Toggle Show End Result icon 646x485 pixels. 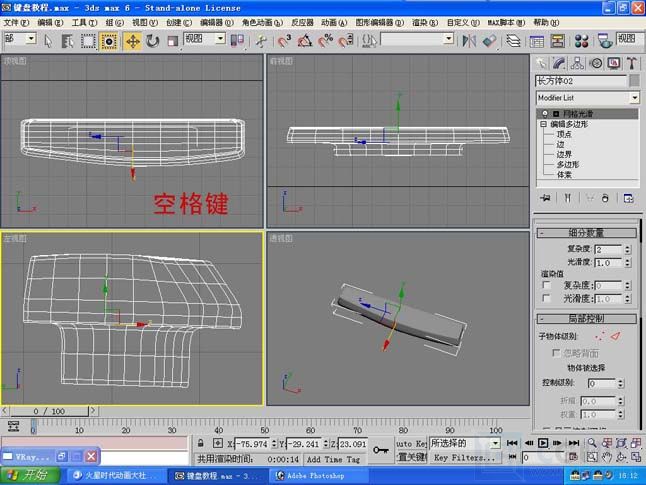(568, 198)
